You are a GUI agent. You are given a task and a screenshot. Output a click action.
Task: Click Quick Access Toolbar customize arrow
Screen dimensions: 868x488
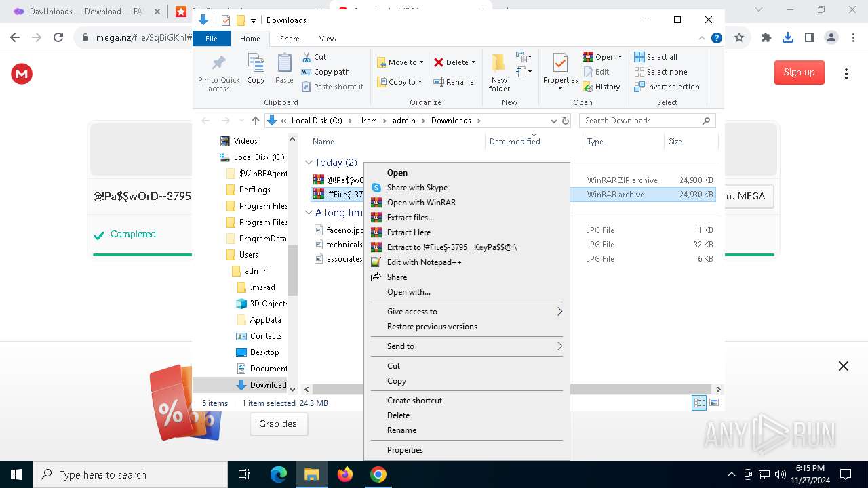[253, 20]
